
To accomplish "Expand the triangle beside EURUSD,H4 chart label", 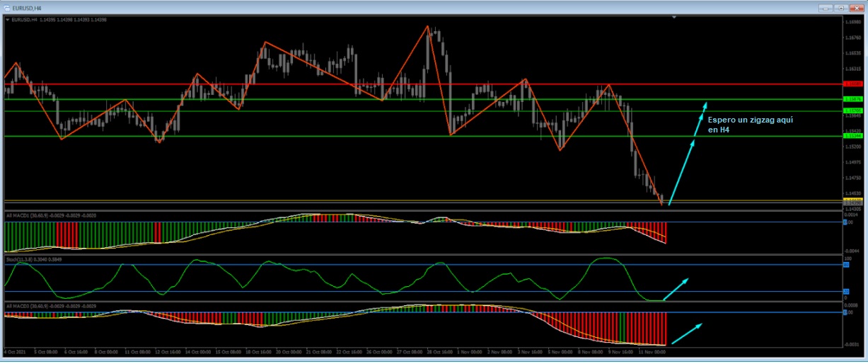I will [7, 20].
